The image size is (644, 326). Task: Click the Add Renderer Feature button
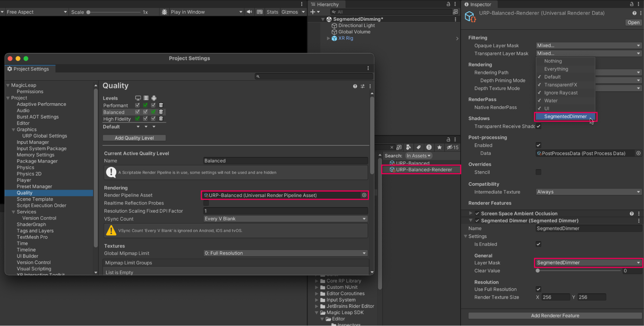pyautogui.click(x=555, y=316)
